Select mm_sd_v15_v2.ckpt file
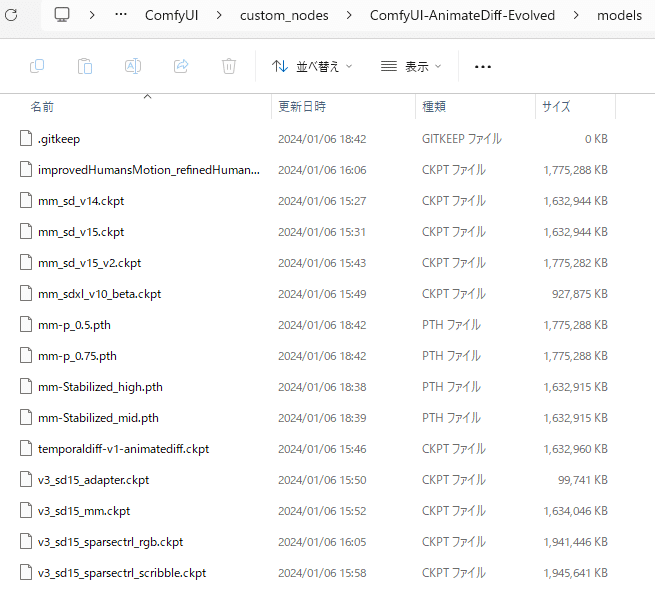 (89, 263)
